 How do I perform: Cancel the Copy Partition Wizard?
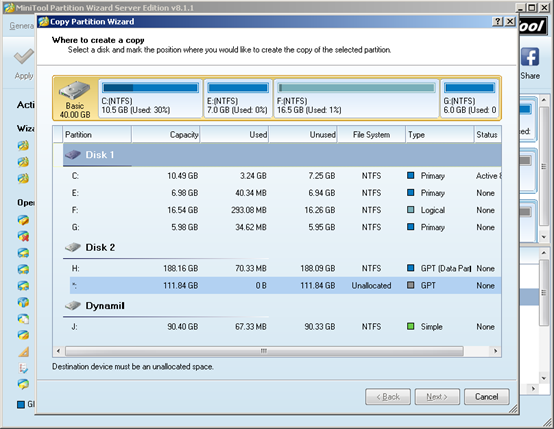487,397
